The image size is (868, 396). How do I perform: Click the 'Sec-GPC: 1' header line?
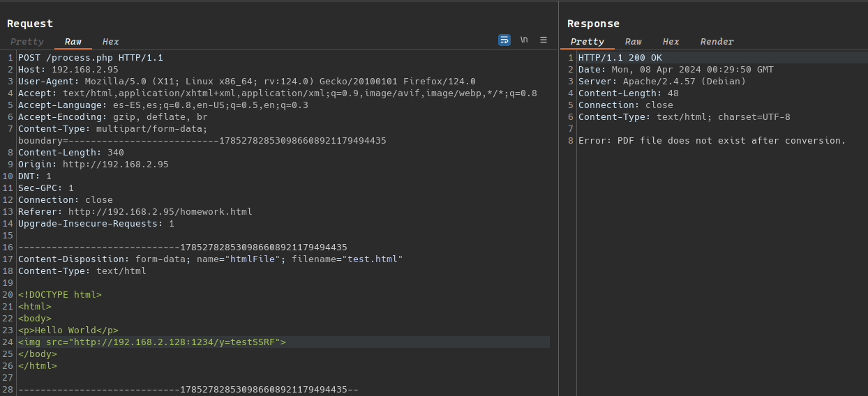(x=46, y=188)
